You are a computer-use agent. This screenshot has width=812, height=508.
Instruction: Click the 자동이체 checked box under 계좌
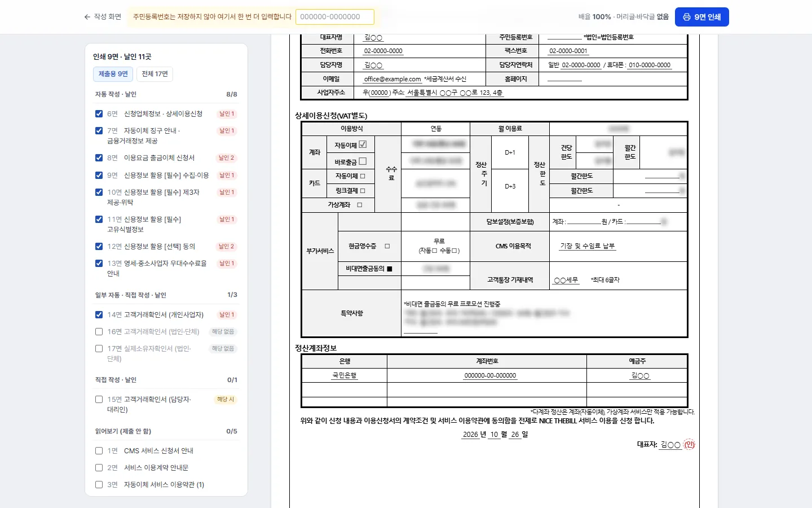[363, 144]
